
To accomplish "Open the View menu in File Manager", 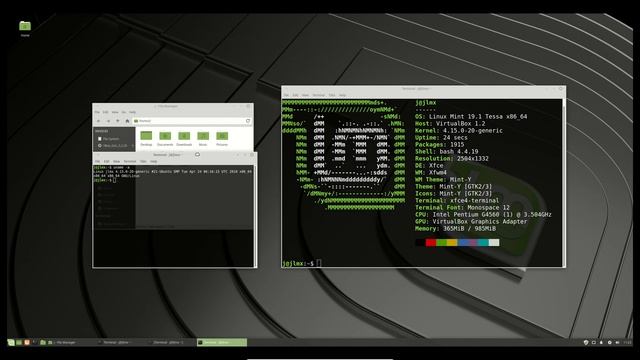I will coord(115,112).
